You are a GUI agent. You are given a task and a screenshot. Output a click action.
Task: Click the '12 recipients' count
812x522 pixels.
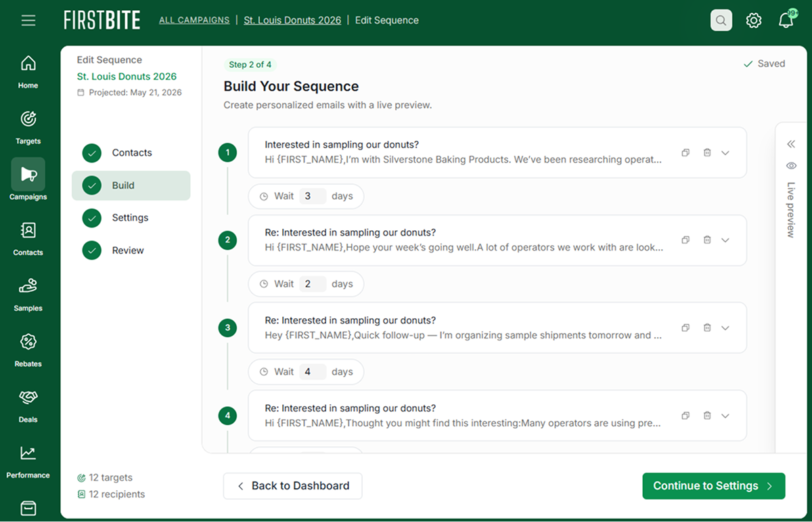111,494
